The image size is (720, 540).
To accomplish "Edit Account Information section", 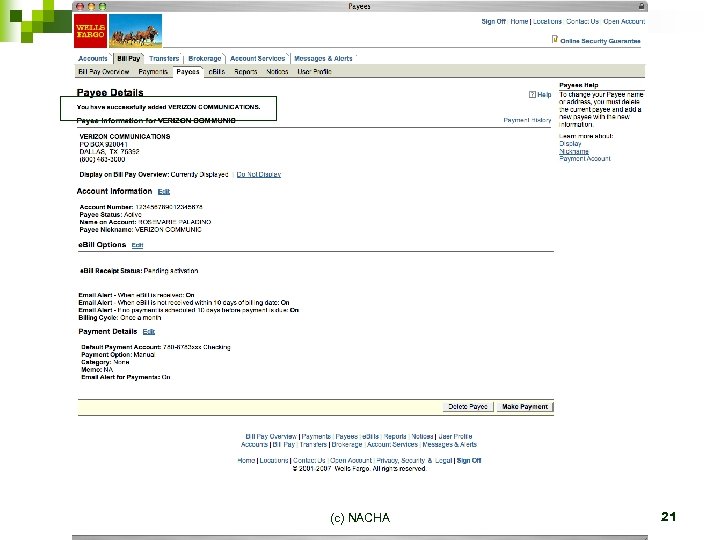I will coord(163,192).
